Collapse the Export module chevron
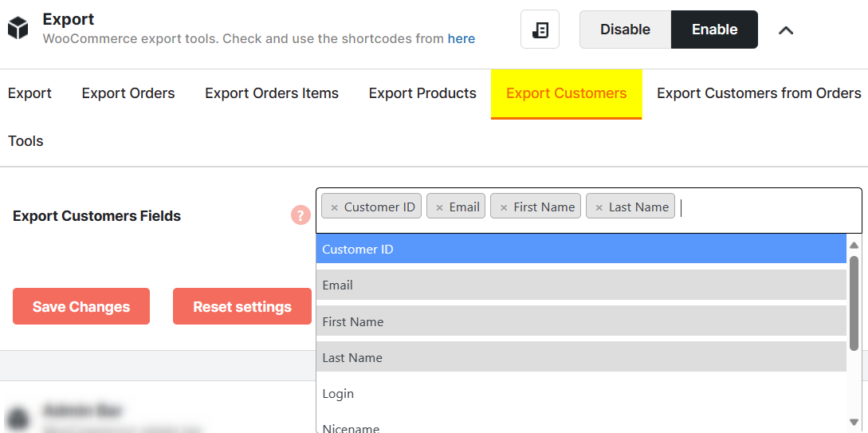Viewport: 868px width, 433px height. click(x=786, y=30)
